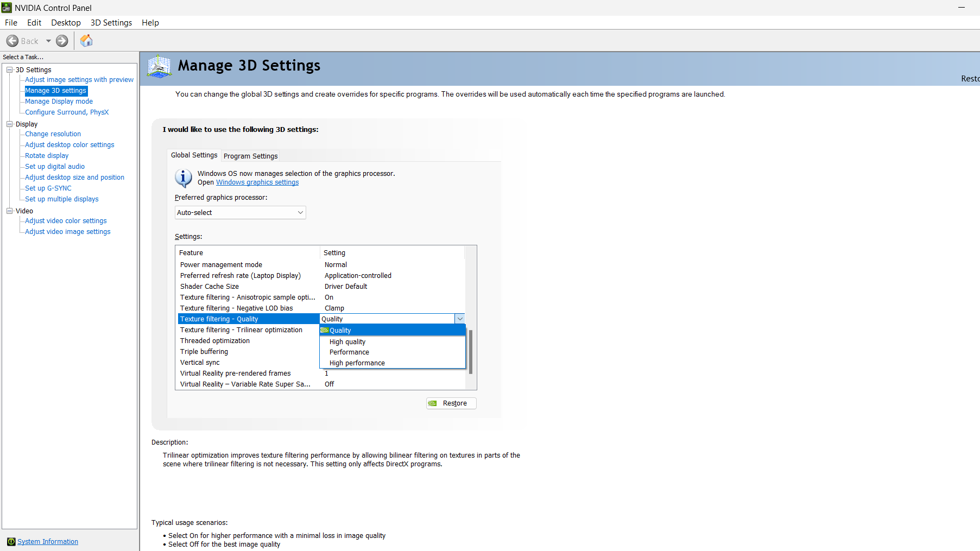Select Manage 3D settings in the tree
Image resolution: width=980 pixels, height=551 pixels.
point(55,91)
